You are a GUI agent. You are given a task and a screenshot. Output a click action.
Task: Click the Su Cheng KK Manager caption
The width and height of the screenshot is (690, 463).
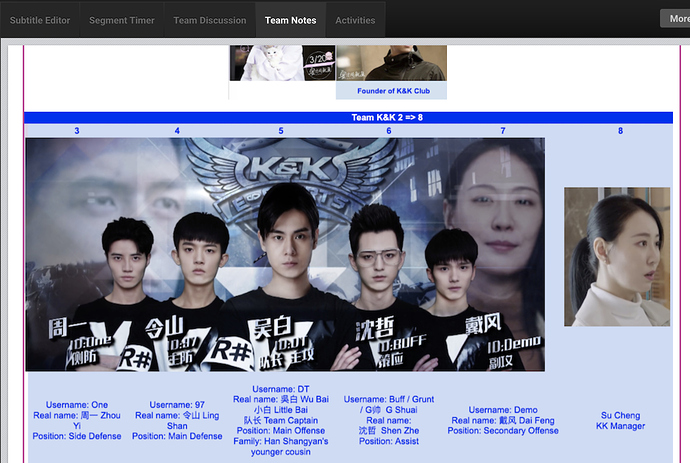point(620,421)
